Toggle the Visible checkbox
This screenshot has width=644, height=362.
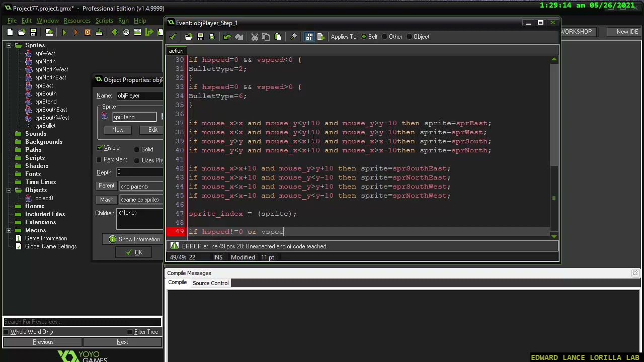pyautogui.click(x=100, y=148)
